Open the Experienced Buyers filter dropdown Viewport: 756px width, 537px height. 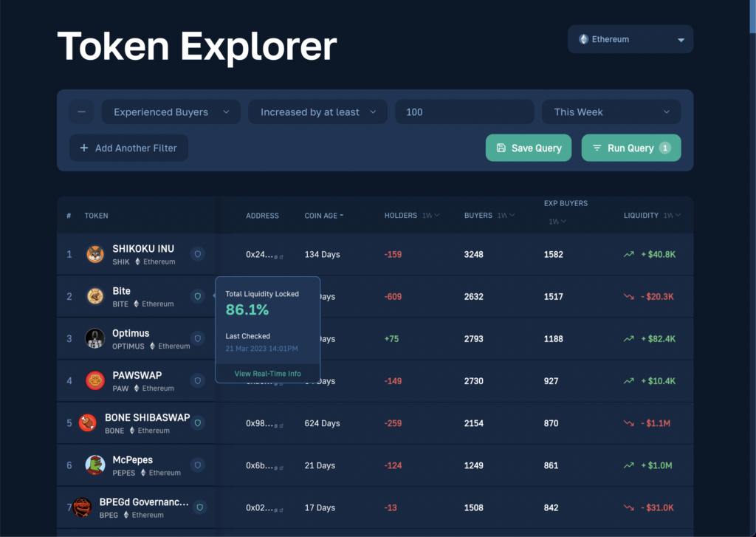point(171,112)
